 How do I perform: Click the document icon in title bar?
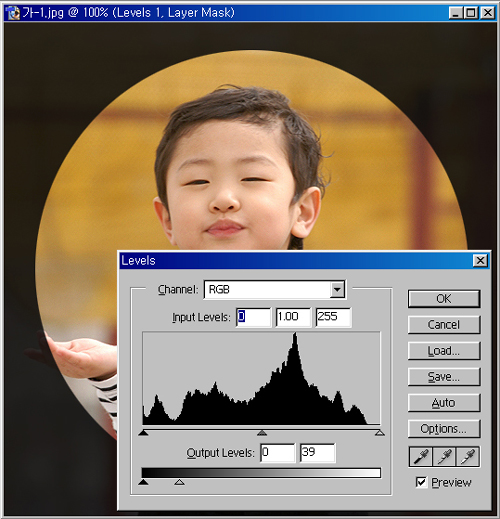point(13,13)
